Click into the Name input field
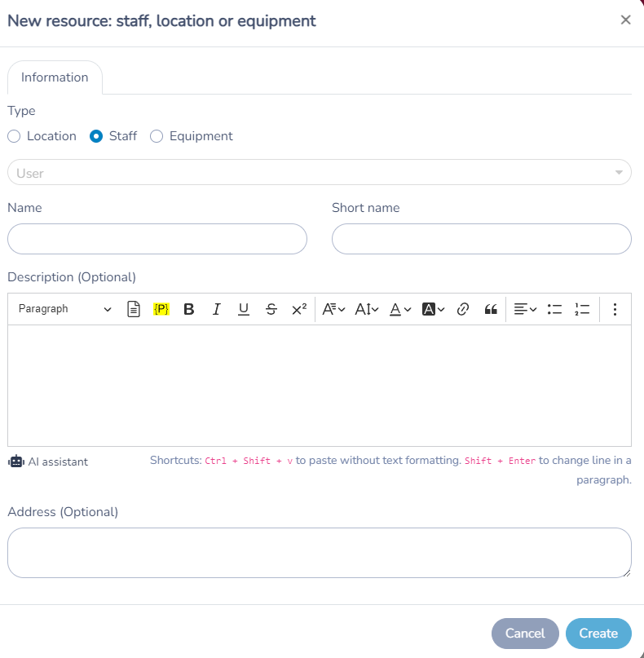This screenshot has width=644, height=658. point(157,239)
